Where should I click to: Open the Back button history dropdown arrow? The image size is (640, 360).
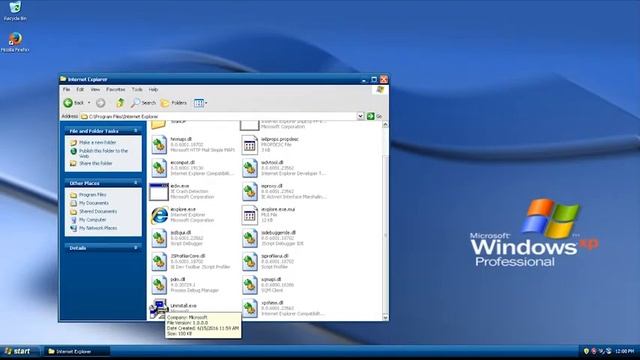click(x=89, y=103)
